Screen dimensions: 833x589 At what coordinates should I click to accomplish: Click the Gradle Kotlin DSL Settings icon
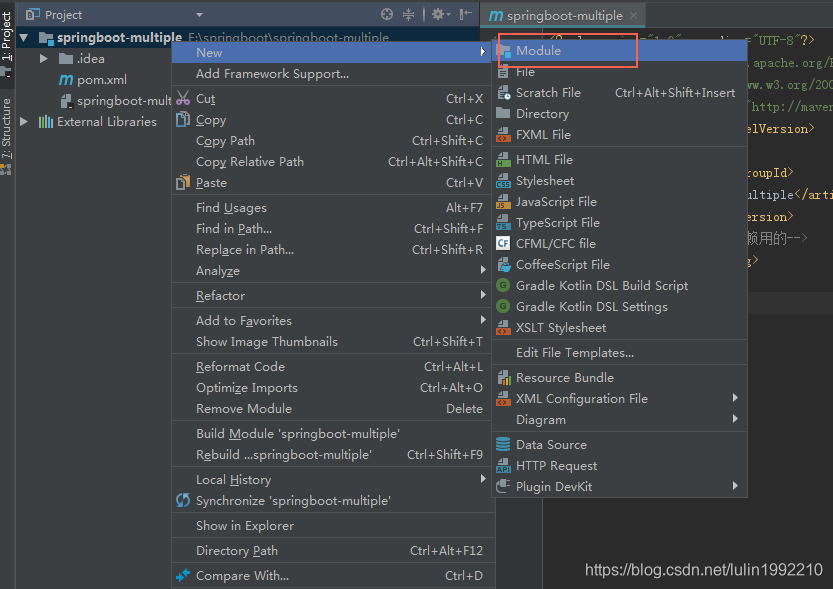(x=503, y=306)
